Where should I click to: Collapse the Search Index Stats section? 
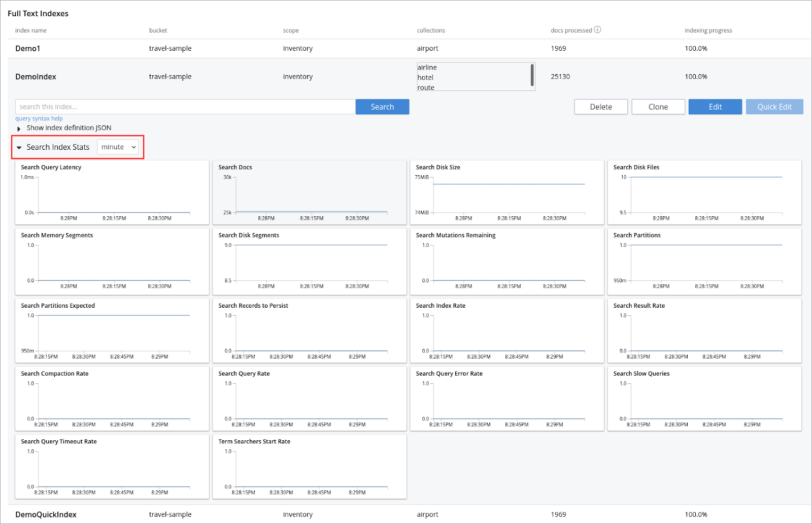click(19, 148)
